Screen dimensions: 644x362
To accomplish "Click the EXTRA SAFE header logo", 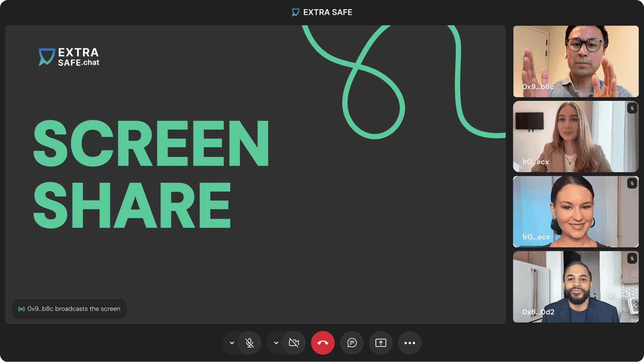I will 322,12.
